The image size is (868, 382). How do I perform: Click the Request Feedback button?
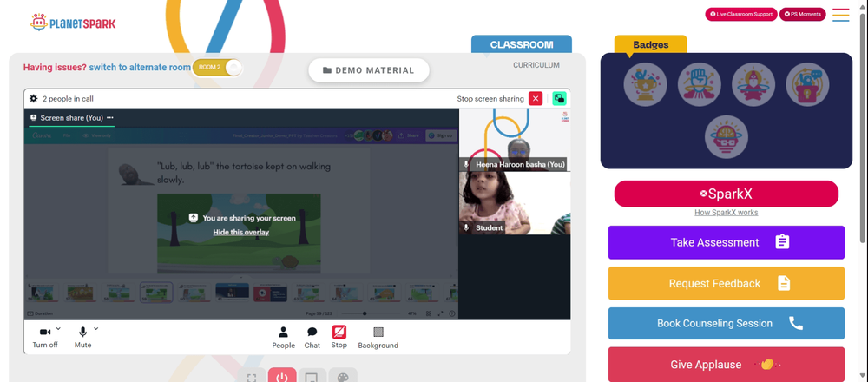click(727, 283)
